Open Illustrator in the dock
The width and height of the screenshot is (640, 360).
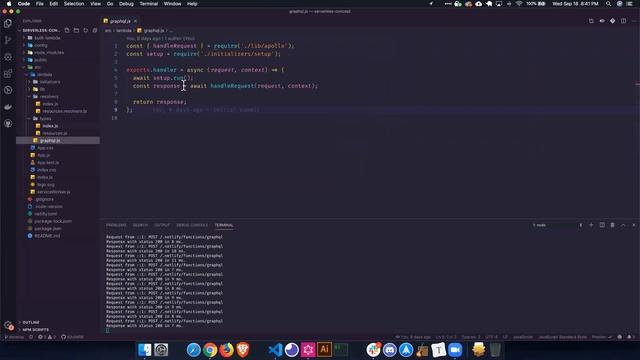coord(324,350)
